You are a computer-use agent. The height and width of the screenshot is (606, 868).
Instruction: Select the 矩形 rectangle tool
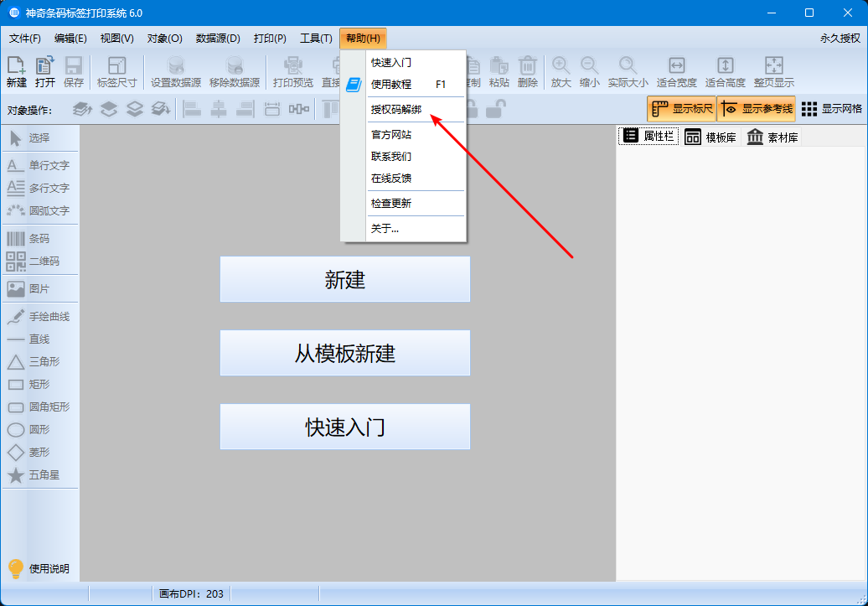(x=40, y=385)
